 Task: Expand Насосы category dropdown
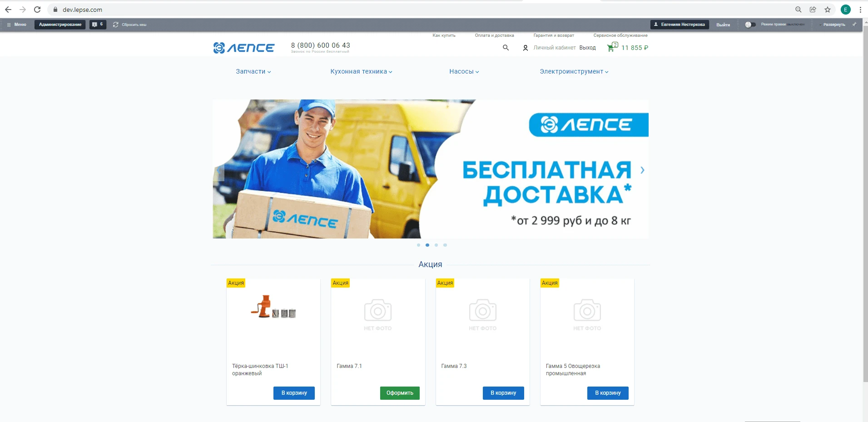[464, 72]
